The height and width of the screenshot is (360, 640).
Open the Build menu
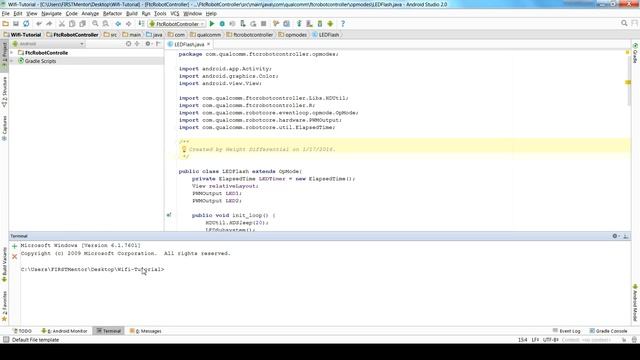click(132, 13)
